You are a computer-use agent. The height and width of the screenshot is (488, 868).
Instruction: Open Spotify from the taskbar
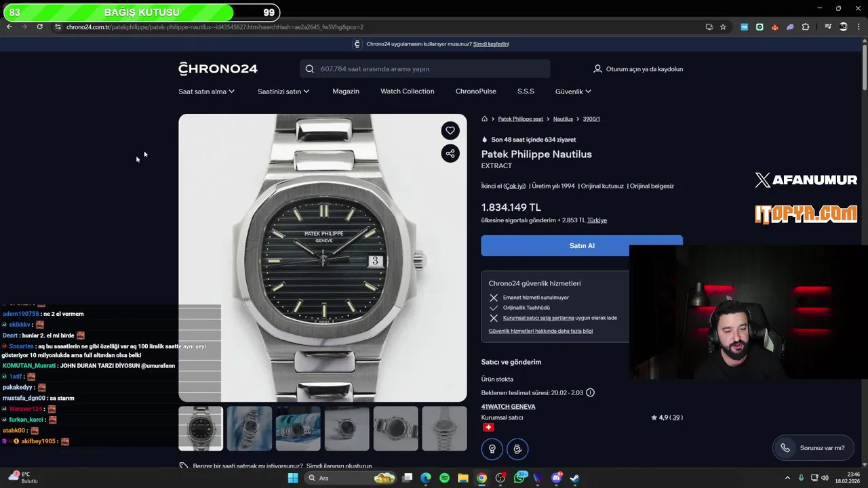coord(444,478)
